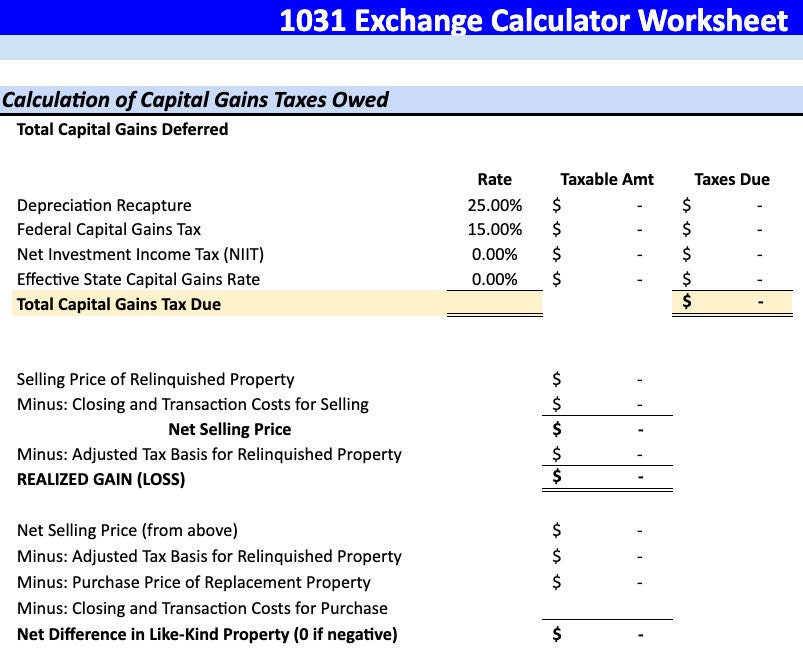The width and height of the screenshot is (803, 650).
Task: Select Effective State Capital Gains Rate percentage
Action: coord(494,279)
